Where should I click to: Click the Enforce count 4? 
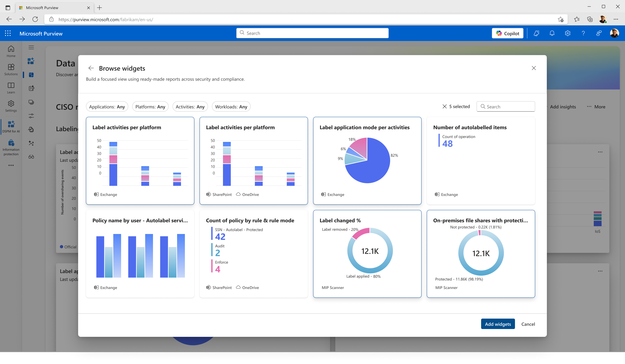tap(218, 269)
